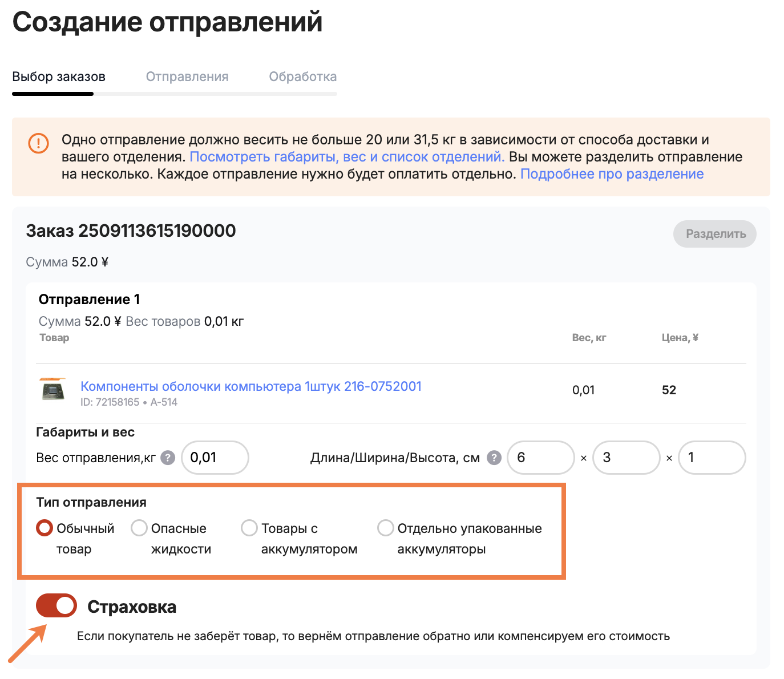
Task: Open the product thumbnail image
Action: (53, 390)
